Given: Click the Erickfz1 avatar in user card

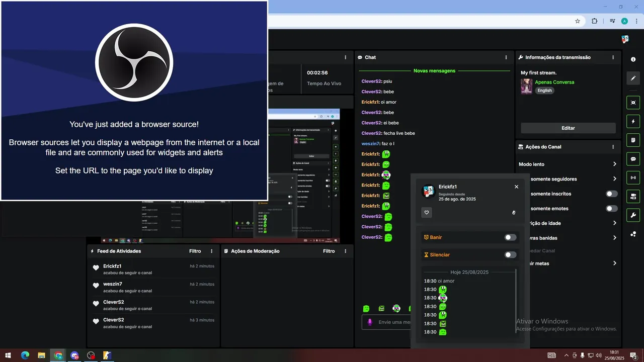Looking at the screenshot, I should pyautogui.click(x=428, y=191).
